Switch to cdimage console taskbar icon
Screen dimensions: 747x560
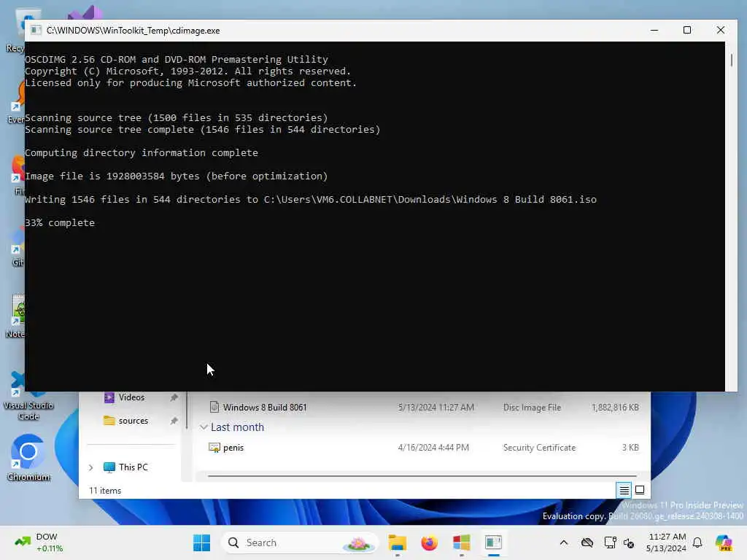pos(494,542)
